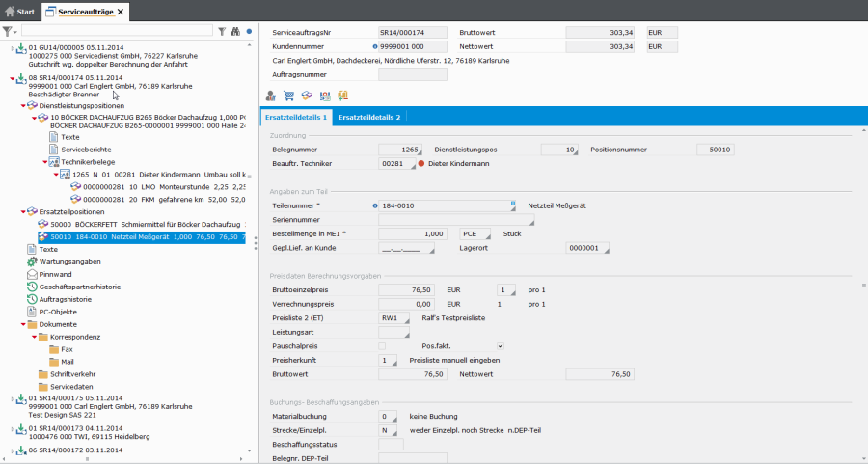Image resolution: width=868 pixels, height=464 pixels.
Task: Toggle the Pauschalpreis checkbox
Action: (x=383, y=345)
